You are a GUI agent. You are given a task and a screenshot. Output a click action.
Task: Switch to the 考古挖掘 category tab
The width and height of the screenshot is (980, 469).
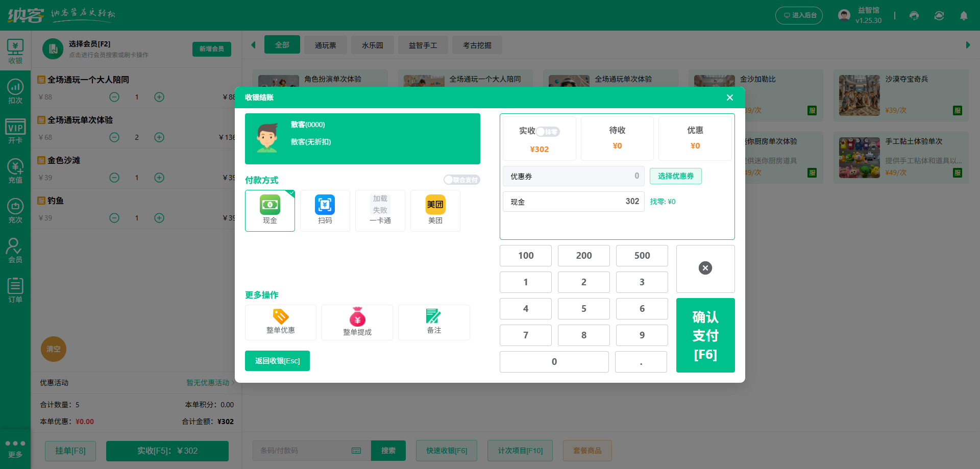coord(477,45)
